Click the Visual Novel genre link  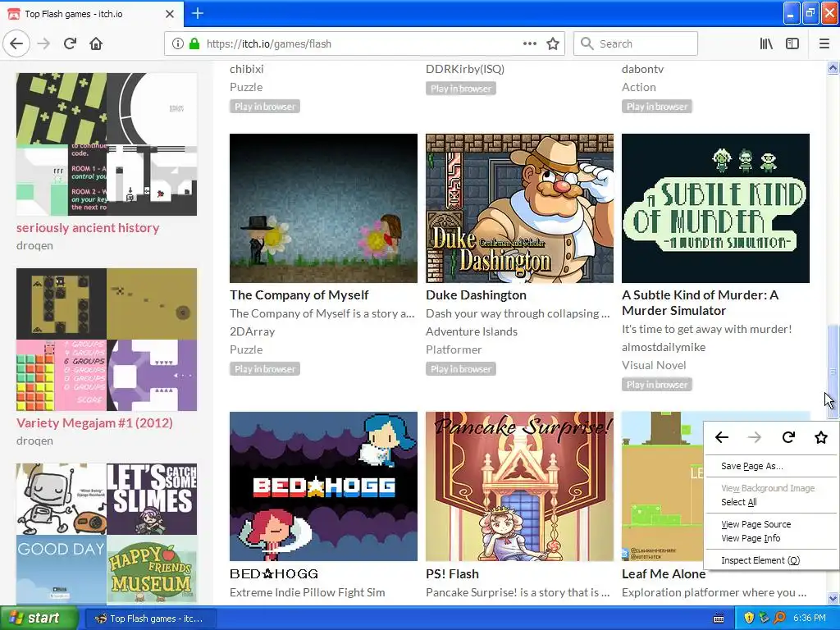(654, 365)
